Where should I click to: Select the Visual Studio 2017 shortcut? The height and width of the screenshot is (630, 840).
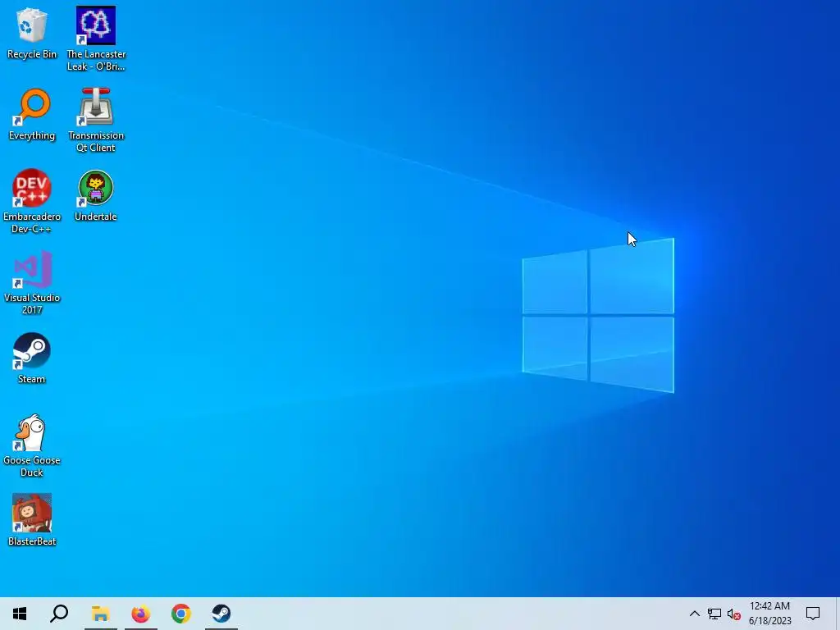[x=32, y=282]
